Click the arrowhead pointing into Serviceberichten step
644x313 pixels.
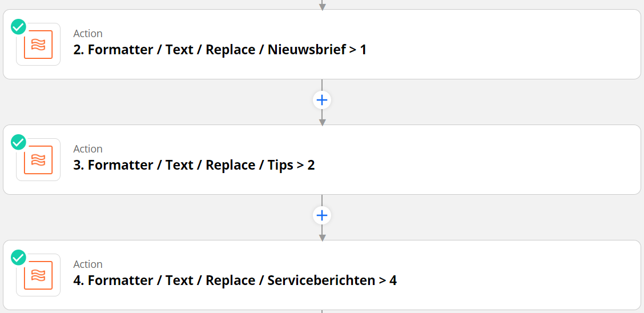tap(322, 236)
